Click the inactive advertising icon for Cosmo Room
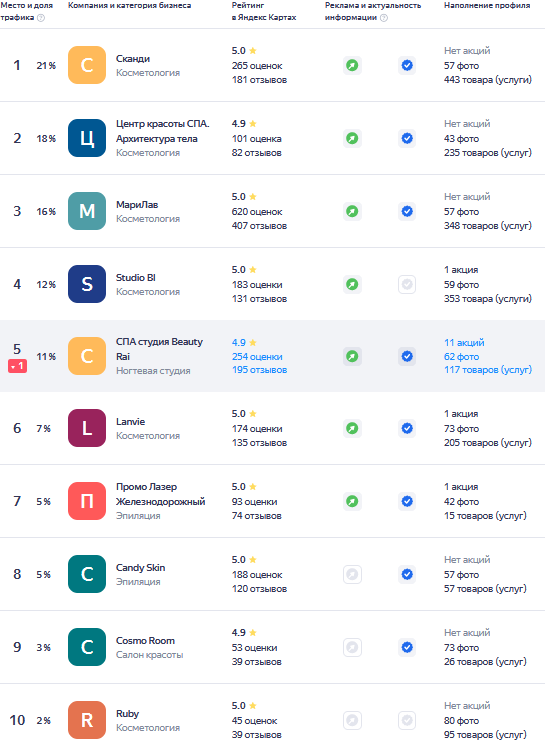 pyautogui.click(x=352, y=648)
